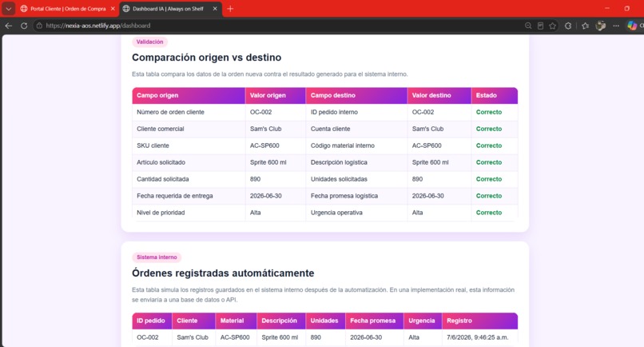Select the ID pedido header in orders table
Image resolution: width=644 pixels, height=347 pixels.
click(151, 321)
